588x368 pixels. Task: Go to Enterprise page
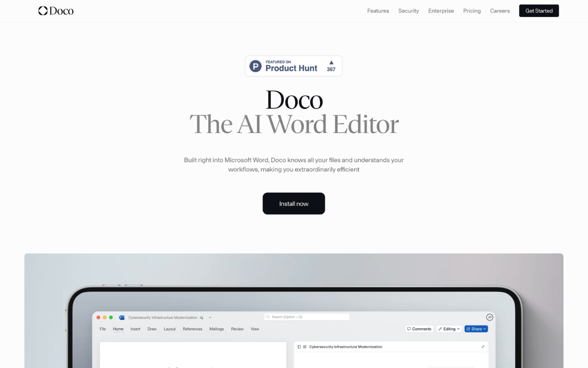click(441, 11)
